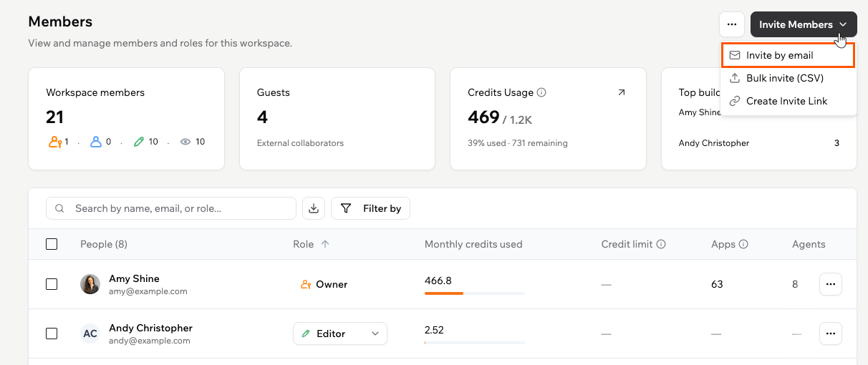This screenshot has height=365, width=868.
Task: Sort by the Role column arrow
Action: click(x=325, y=244)
